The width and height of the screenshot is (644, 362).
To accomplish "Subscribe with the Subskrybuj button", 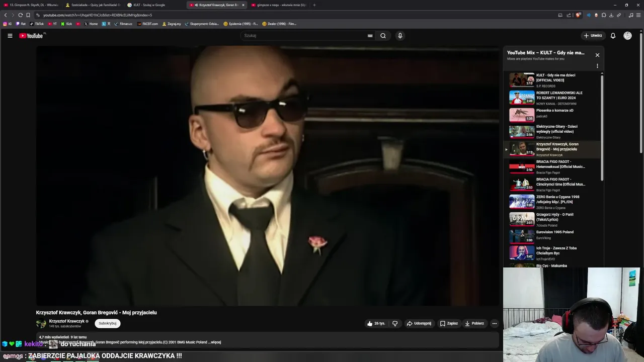I will pyautogui.click(x=108, y=323).
